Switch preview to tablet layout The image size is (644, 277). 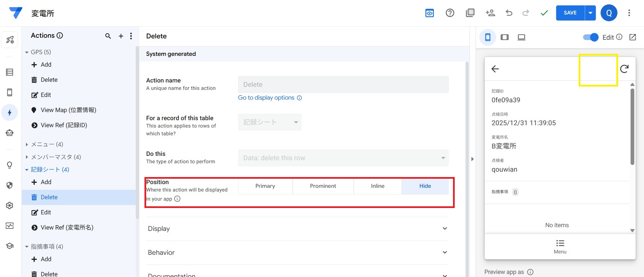click(504, 37)
